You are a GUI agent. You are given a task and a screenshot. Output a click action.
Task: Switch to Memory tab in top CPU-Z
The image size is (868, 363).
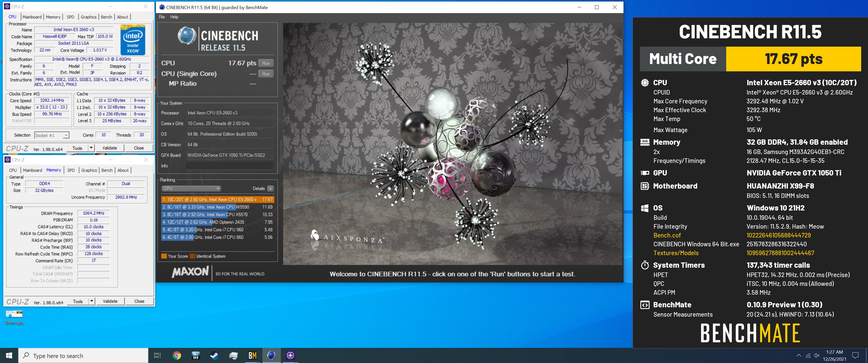pyautogui.click(x=53, y=17)
